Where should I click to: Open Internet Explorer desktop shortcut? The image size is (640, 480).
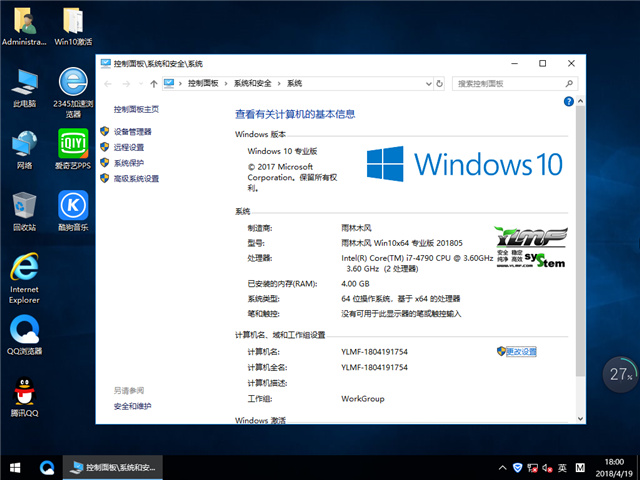(x=24, y=278)
